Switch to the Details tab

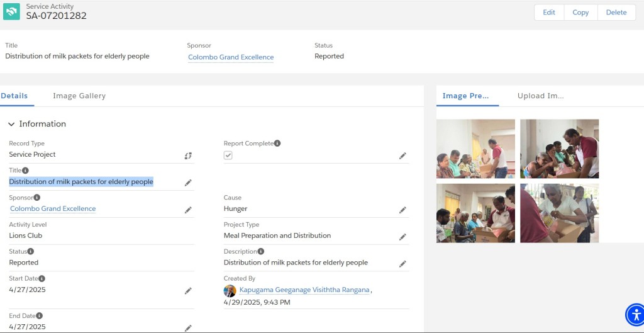coord(14,96)
